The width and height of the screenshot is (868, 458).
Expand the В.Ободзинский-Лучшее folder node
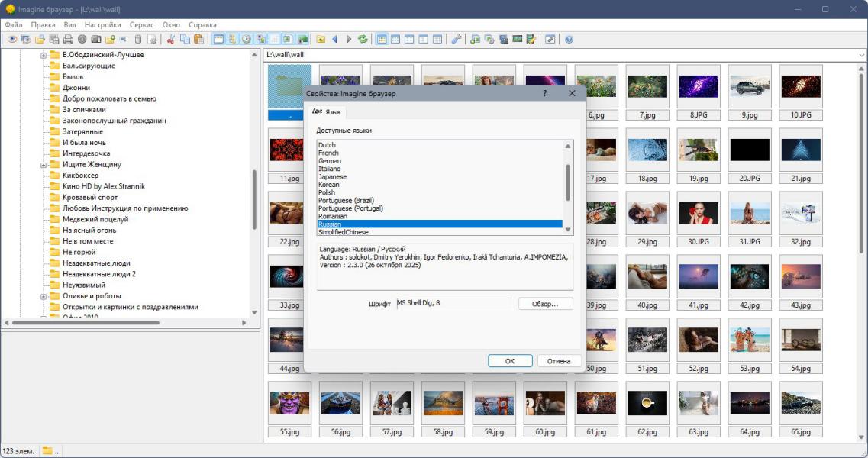coord(44,55)
